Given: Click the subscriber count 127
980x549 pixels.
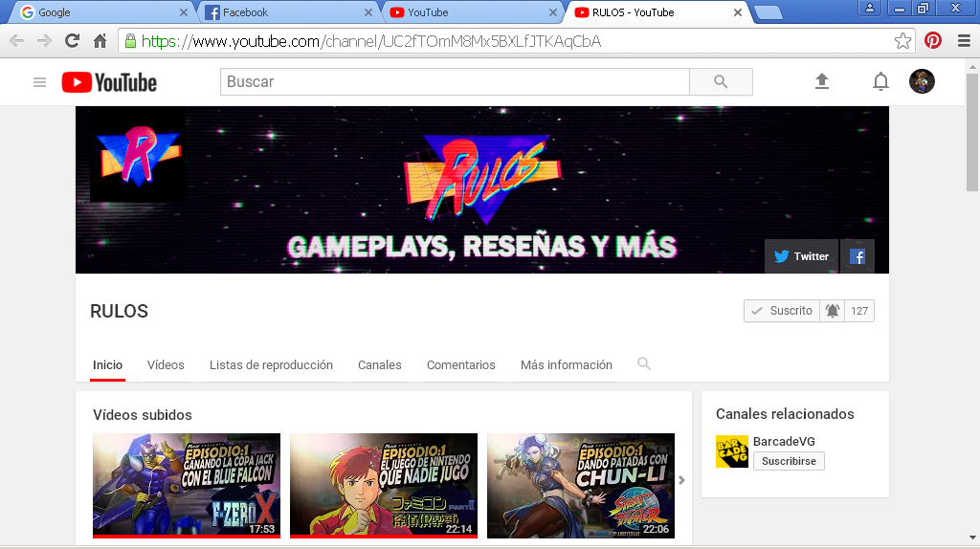Looking at the screenshot, I should (859, 311).
